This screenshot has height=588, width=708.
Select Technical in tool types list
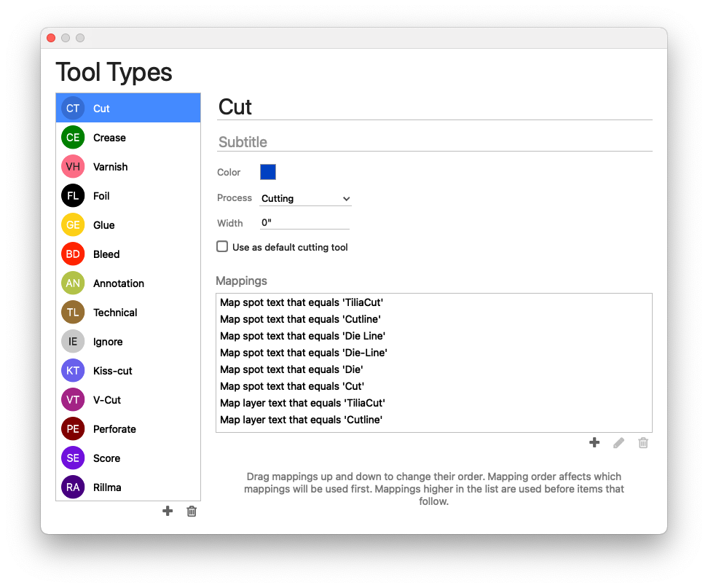pyautogui.click(x=128, y=312)
